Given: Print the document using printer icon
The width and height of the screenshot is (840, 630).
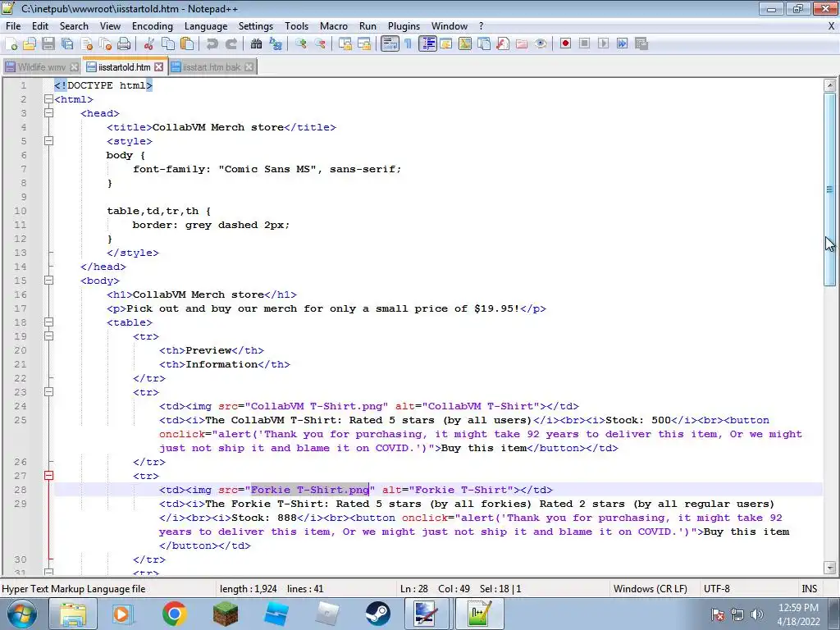Looking at the screenshot, I should [124, 44].
